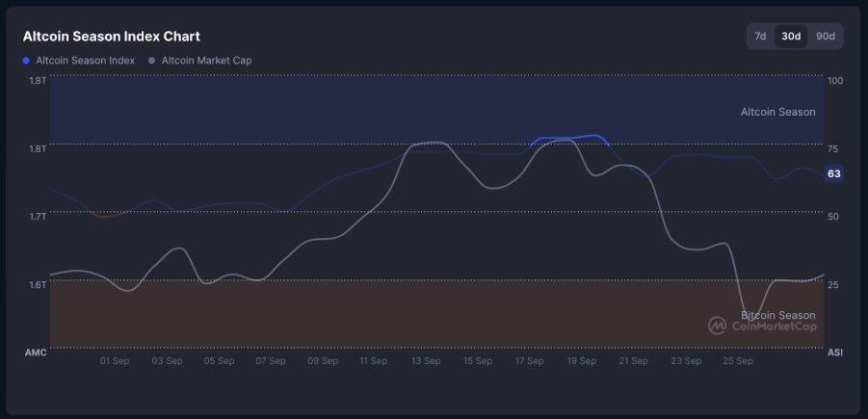The height and width of the screenshot is (419, 868).
Task: Click the 25 Sep date on the x-axis
Action: coord(737,361)
